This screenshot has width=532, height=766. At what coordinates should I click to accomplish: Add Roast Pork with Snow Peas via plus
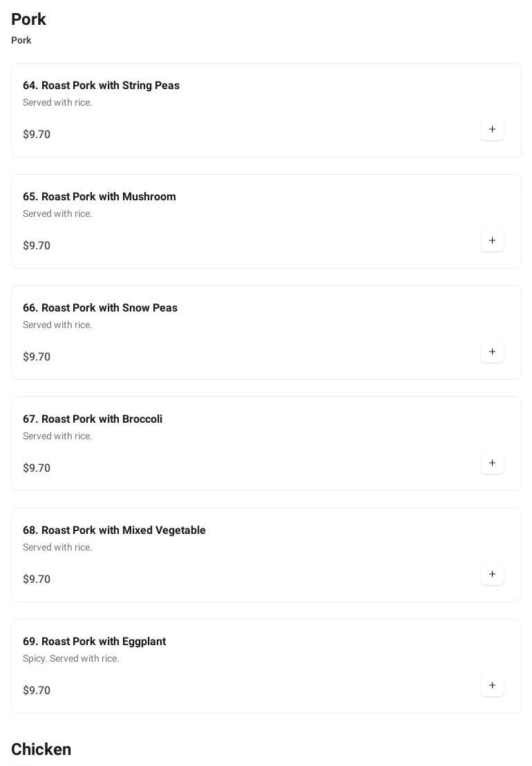click(492, 352)
